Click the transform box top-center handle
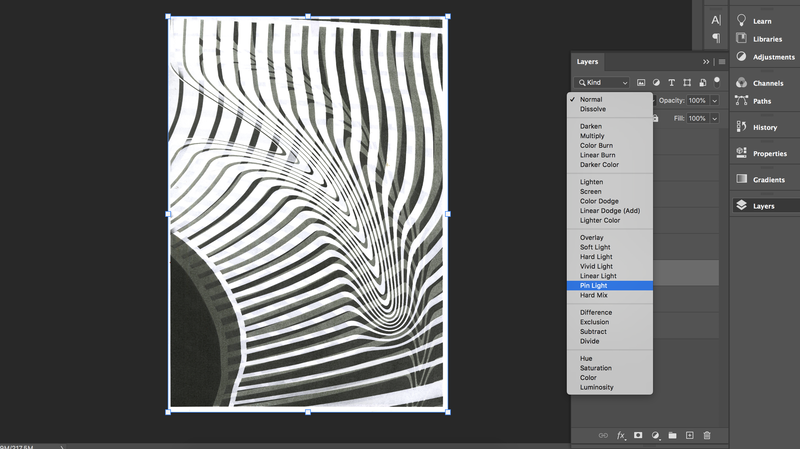 pos(308,16)
